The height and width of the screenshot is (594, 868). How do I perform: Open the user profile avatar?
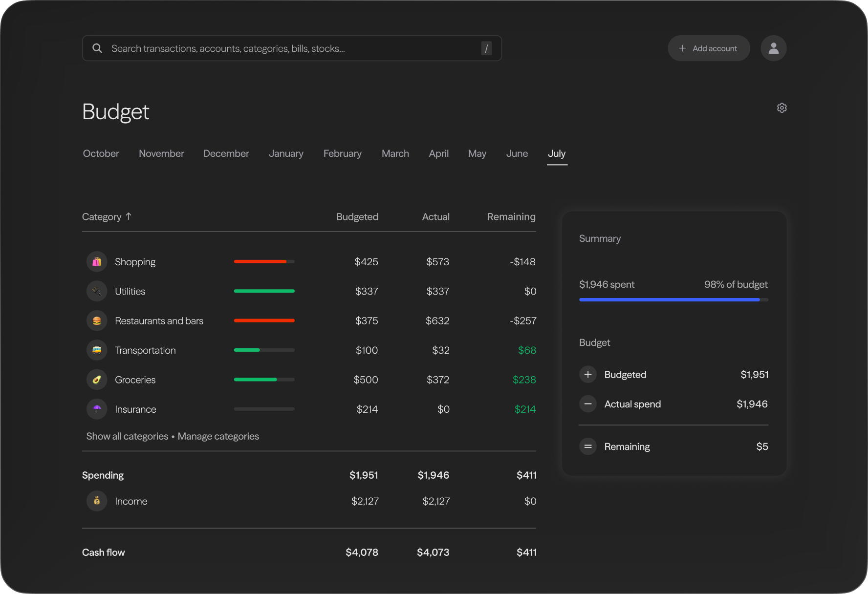773,48
